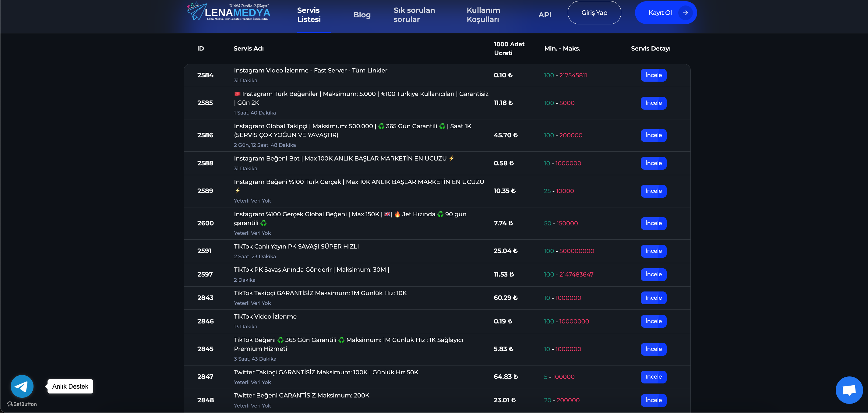Click the Min. - Maks. column header

coord(562,48)
